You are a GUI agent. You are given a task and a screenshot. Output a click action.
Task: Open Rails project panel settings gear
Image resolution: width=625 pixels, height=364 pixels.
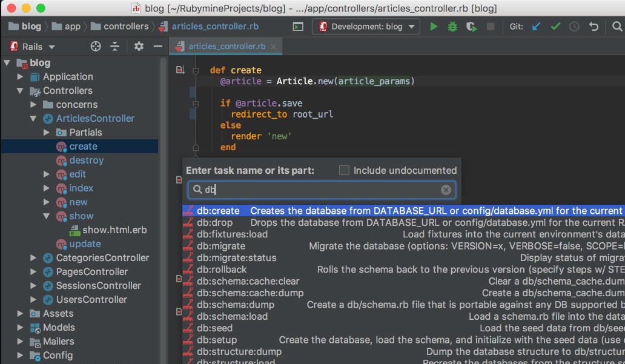[137, 46]
